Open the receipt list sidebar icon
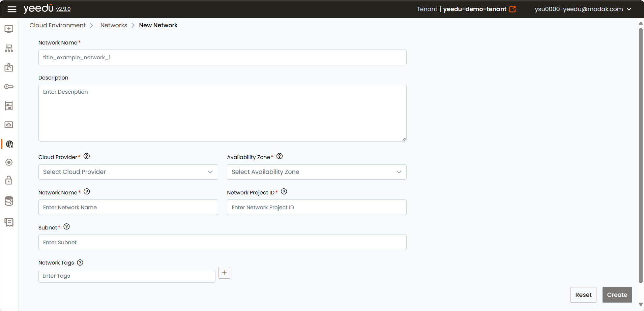The height and width of the screenshot is (311, 644). 9,222
